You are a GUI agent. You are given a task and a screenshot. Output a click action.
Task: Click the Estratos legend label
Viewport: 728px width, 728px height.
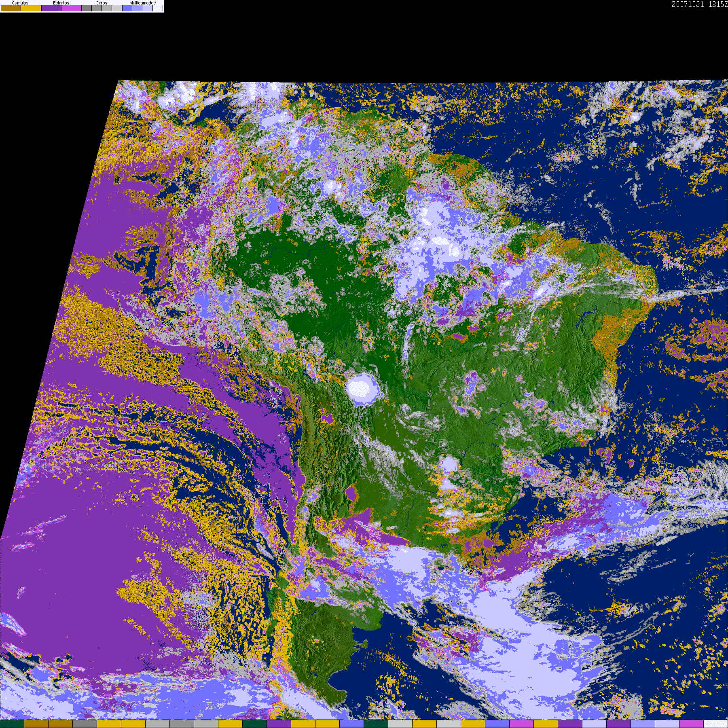tap(61, 3)
